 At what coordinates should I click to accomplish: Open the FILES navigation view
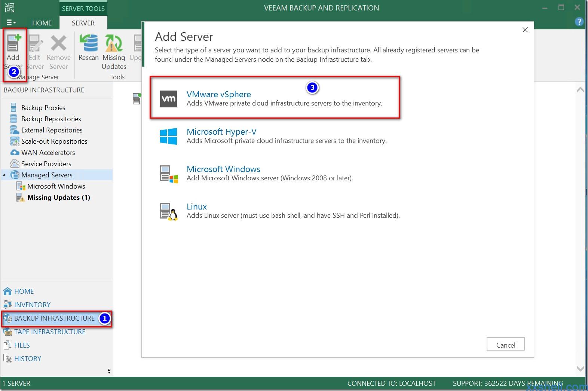(x=22, y=345)
